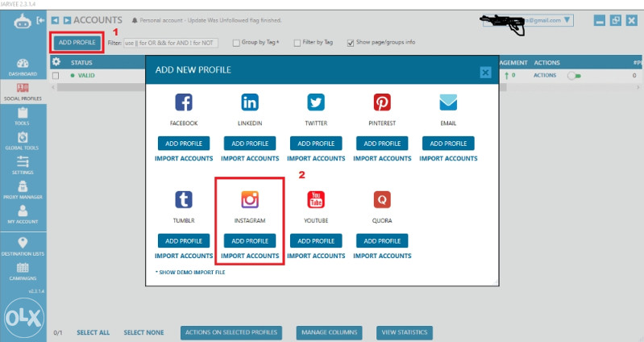Import Pinterest accounts
This screenshot has width=644, height=342.
tap(382, 159)
